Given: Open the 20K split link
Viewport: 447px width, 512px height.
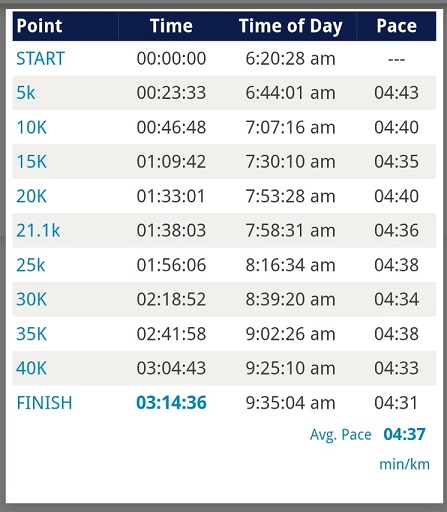Looking at the screenshot, I should 32,196.
